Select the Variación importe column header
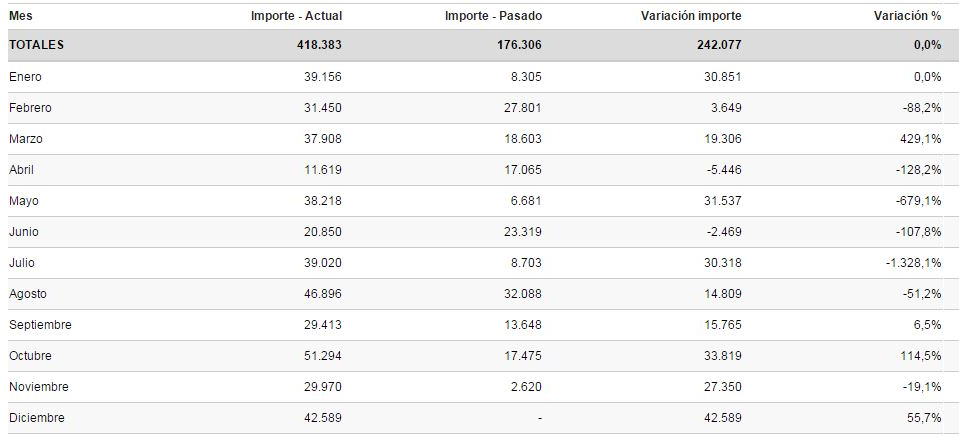 point(690,15)
